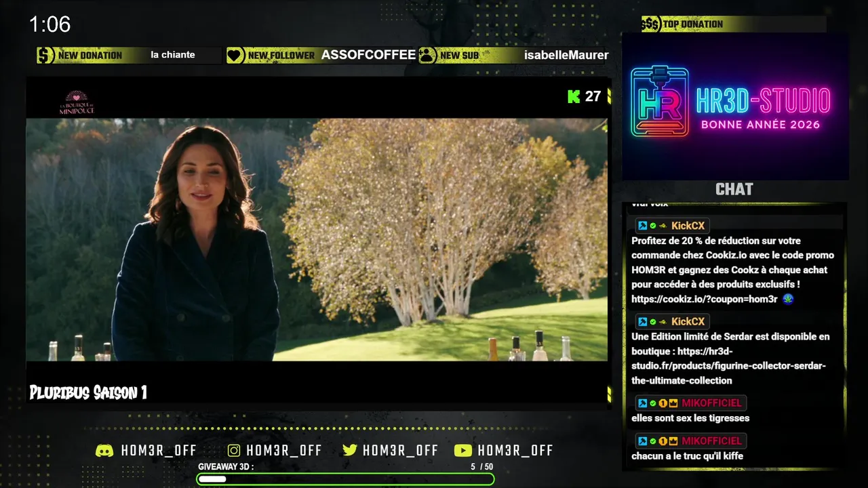Click the person icon beside New Sub
The width and height of the screenshot is (868, 488).
(x=427, y=56)
